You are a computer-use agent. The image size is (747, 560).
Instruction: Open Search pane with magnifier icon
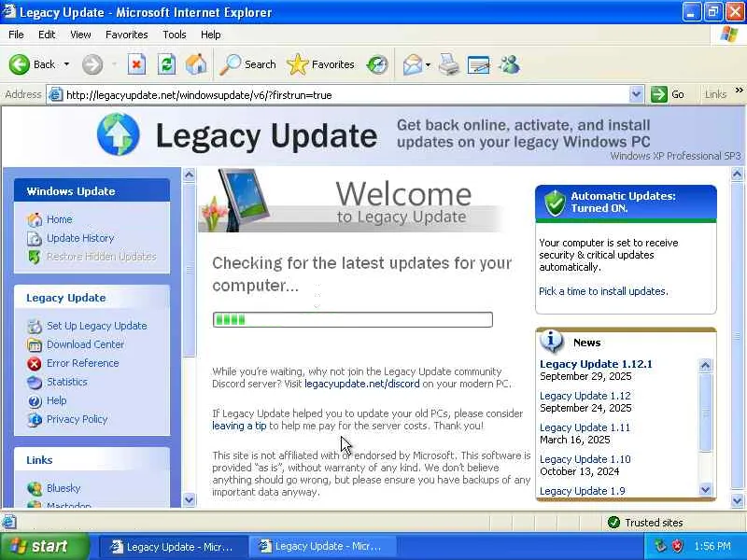[231, 64]
